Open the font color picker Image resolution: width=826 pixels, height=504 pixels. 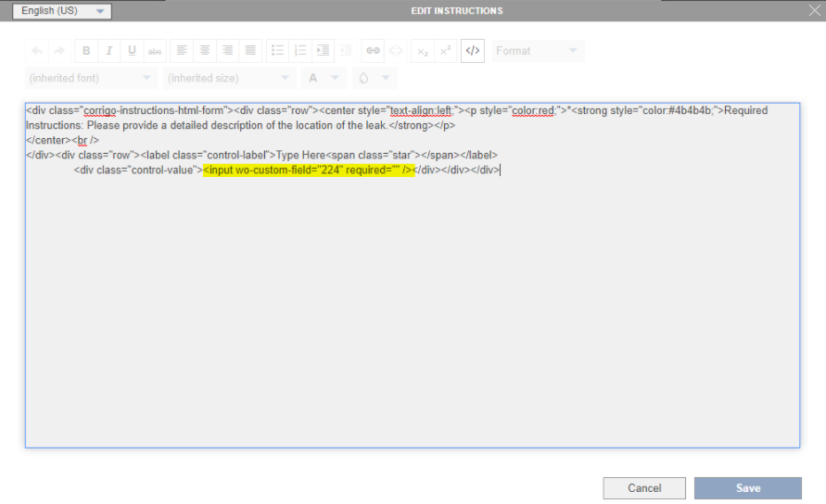(323, 79)
